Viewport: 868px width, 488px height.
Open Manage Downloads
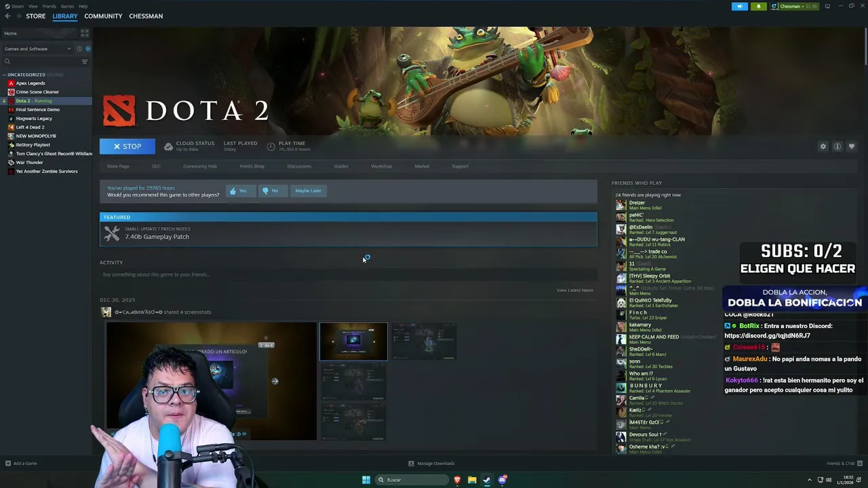click(431, 464)
